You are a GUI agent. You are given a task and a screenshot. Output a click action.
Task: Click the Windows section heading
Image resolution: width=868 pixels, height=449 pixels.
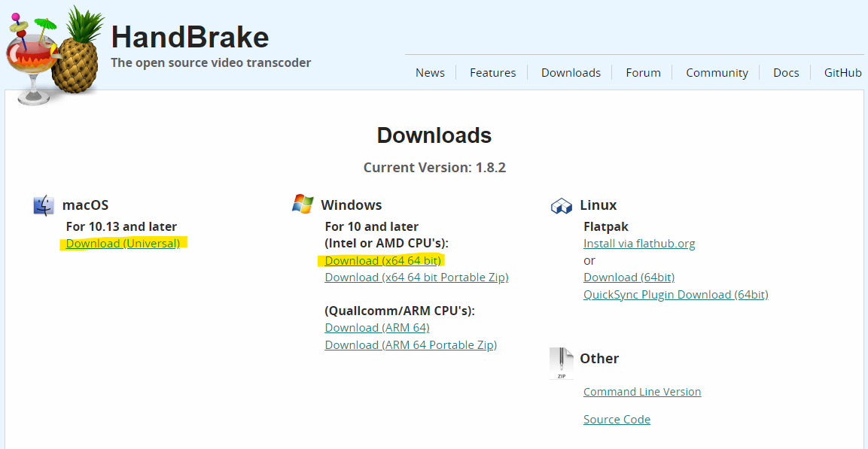coord(352,205)
